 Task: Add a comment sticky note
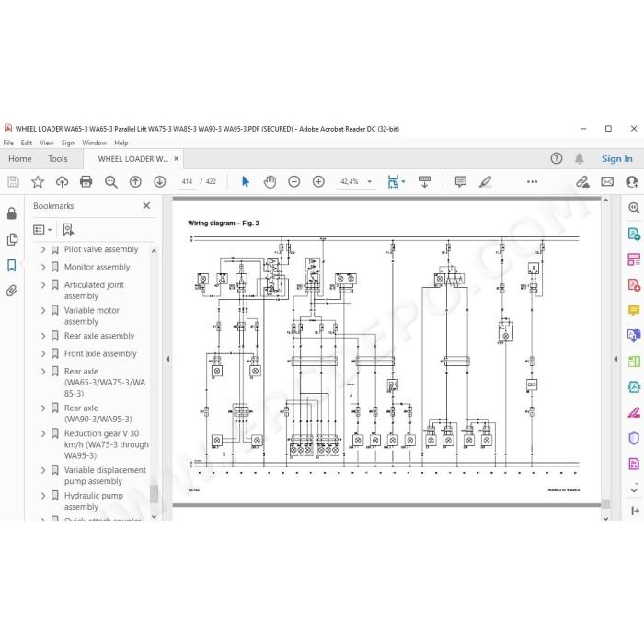click(460, 181)
